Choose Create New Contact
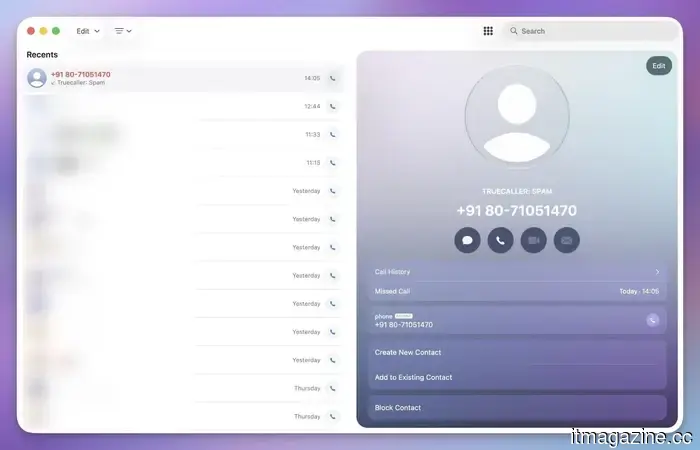The image size is (700, 450). 408,352
